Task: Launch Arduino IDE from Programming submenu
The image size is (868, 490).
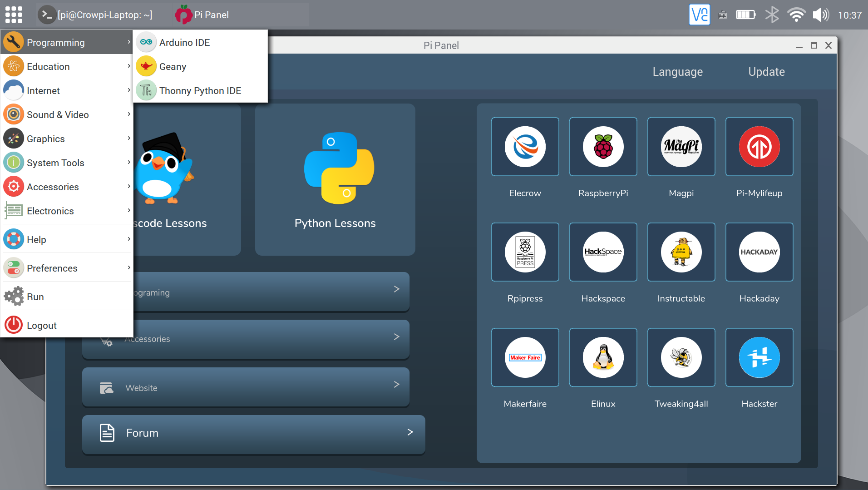Action: [200, 42]
